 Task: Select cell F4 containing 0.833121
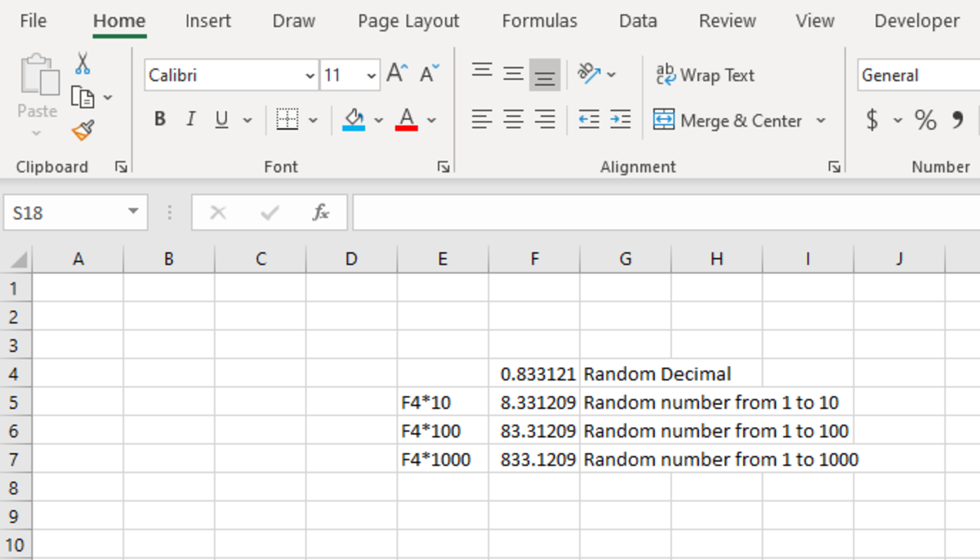click(534, 374)
